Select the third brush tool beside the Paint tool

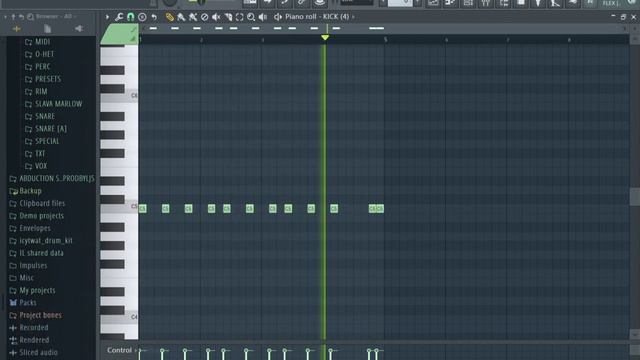[193, 17]
